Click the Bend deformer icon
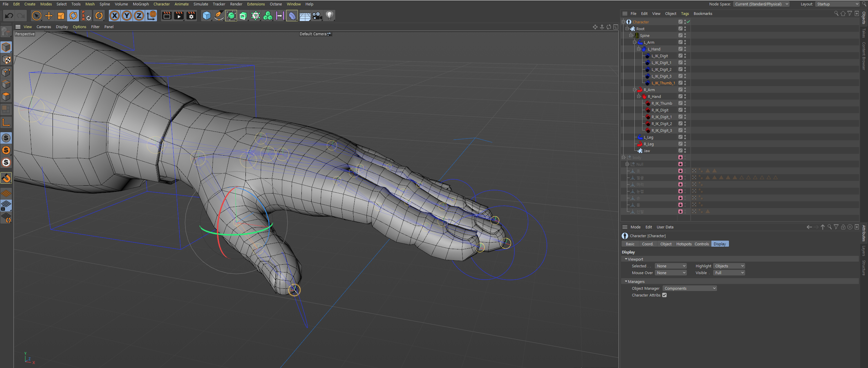The height and width of the screenshot is (368, 868). click(292, 16)
